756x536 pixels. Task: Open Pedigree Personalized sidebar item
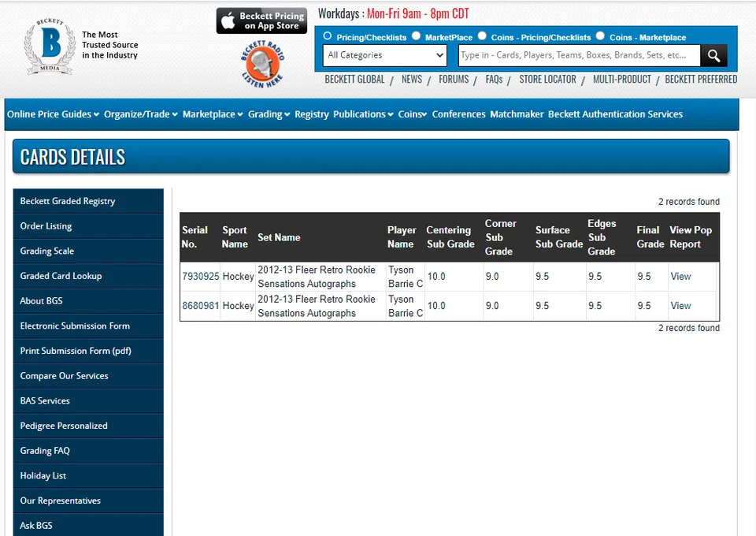[x=88, y=426]
